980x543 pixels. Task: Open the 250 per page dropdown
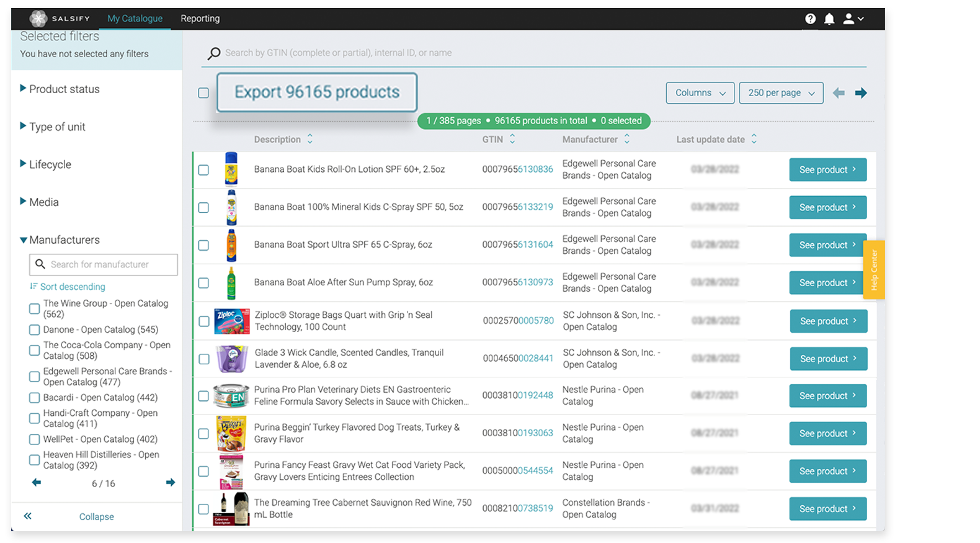(x=781, y=93)
